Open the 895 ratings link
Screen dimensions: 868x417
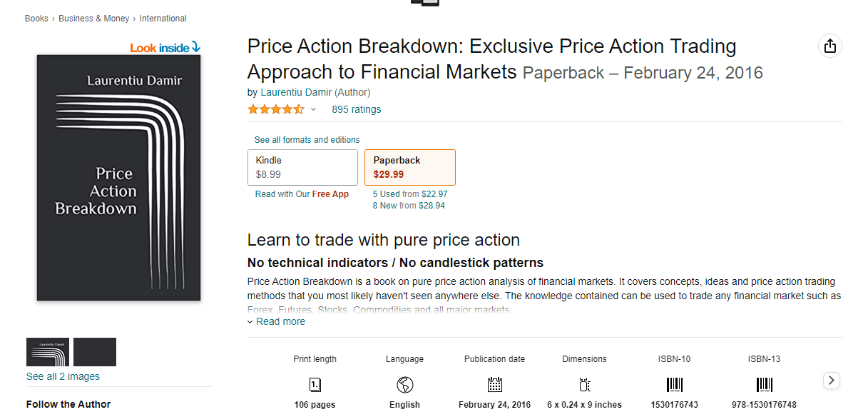point(357,109)
